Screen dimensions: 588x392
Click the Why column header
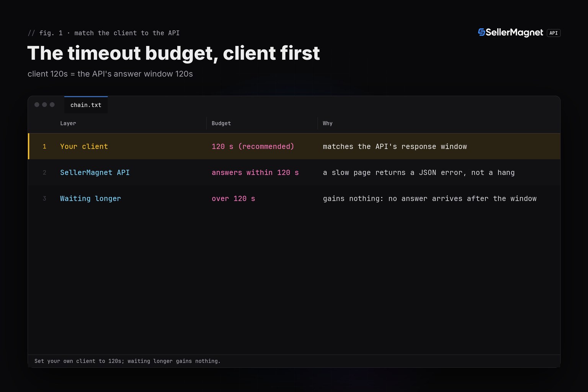[328, 123]
